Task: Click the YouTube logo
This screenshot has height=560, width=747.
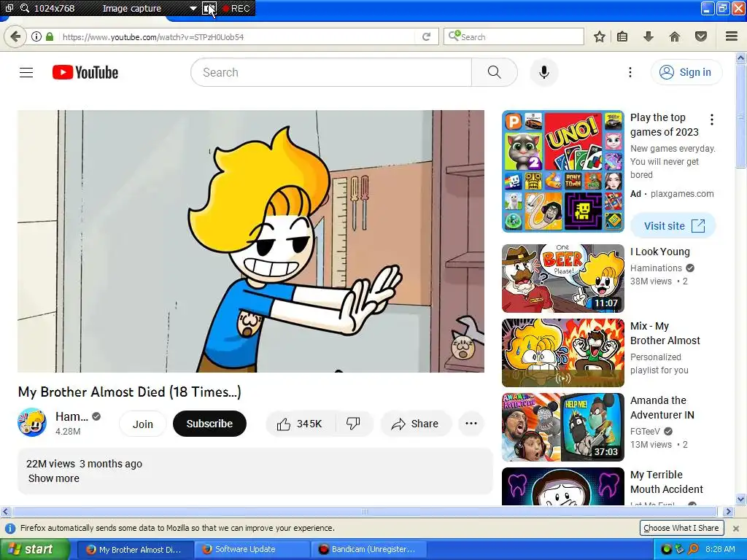Action: pos(85,72)
